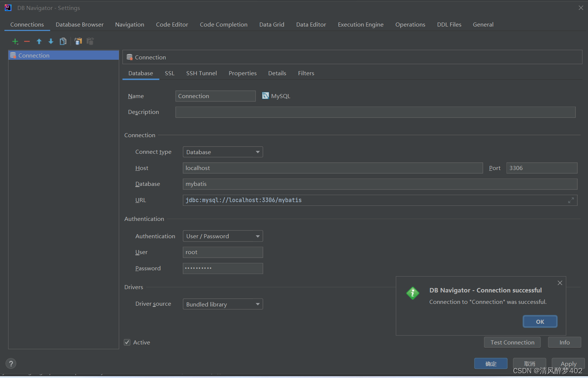Open the Properties sub-tab
The height and width of the screenshot is (378, 588).
243,73
